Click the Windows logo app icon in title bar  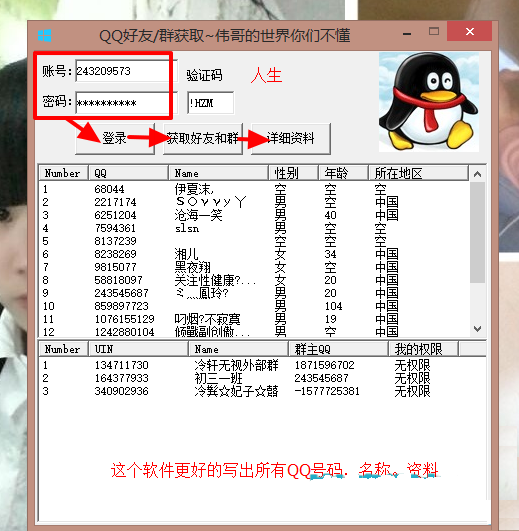pyautogui.click(x=44, y=35)
